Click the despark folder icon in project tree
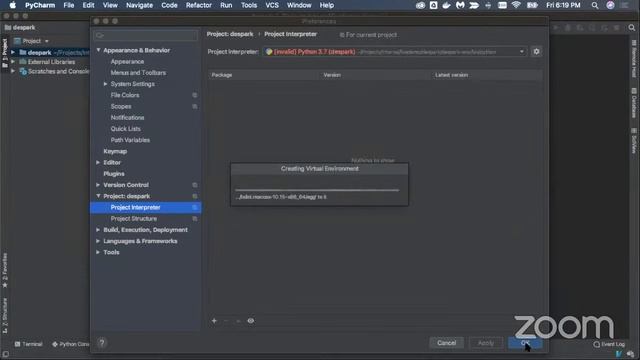The width and height of the screenshot is (640, 360). click(x=23, y=52)
